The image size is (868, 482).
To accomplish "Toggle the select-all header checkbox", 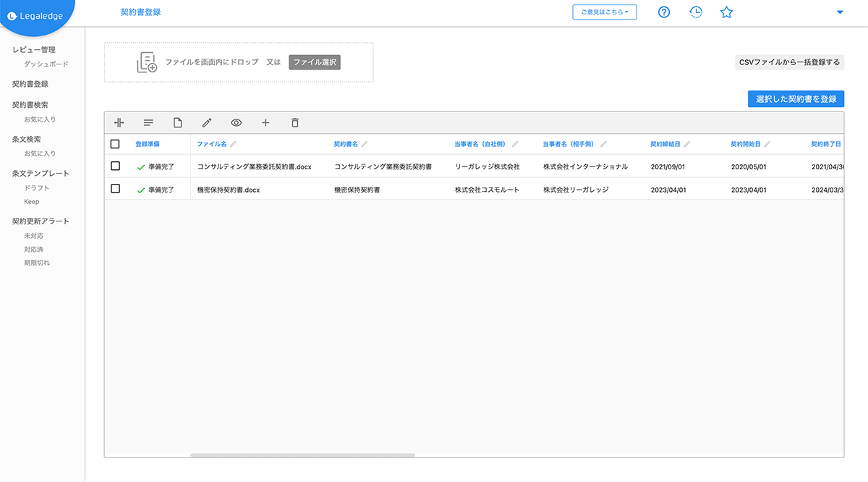I will tap(115, 144).
